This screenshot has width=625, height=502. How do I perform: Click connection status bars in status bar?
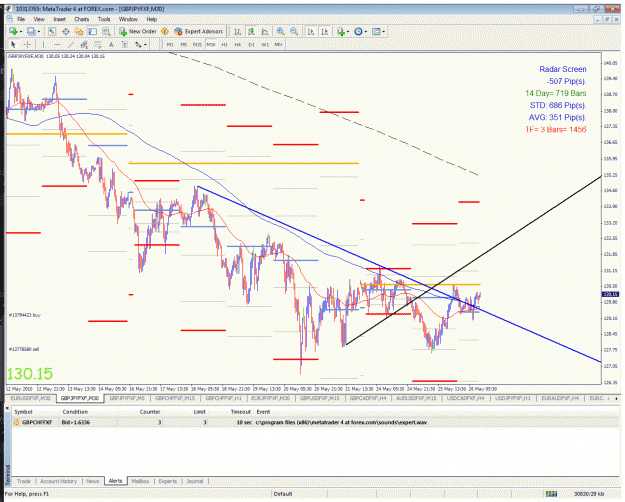[551, 494]
